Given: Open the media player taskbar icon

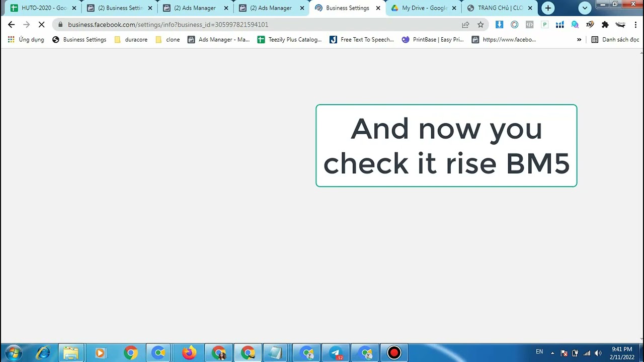Looking at the screenshot, I should pos(100,353).
